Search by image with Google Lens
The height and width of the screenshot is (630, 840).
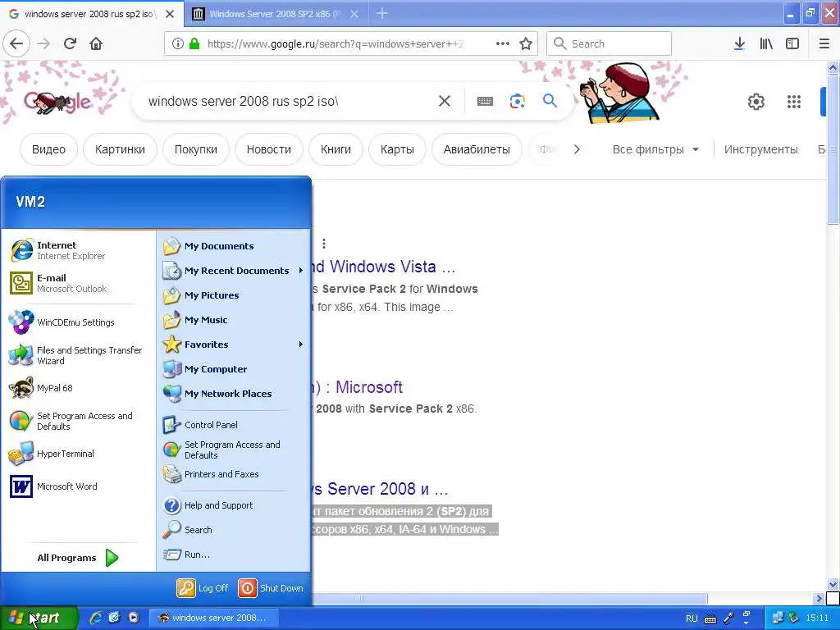(517, 101)
